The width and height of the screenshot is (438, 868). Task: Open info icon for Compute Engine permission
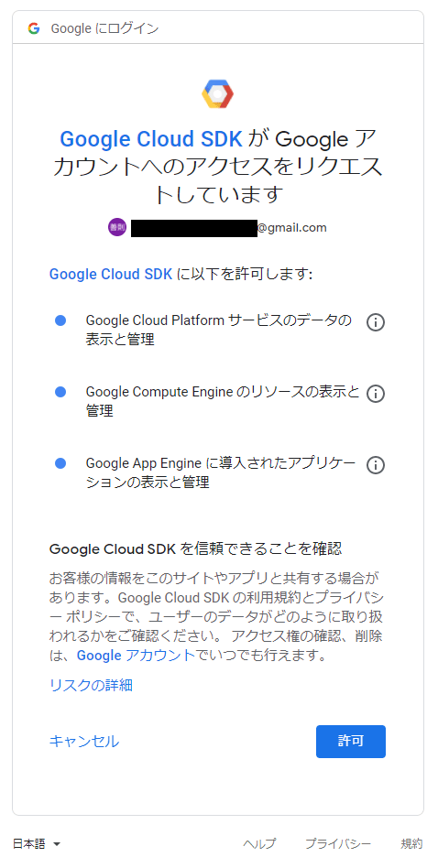[x=376, y=394]
